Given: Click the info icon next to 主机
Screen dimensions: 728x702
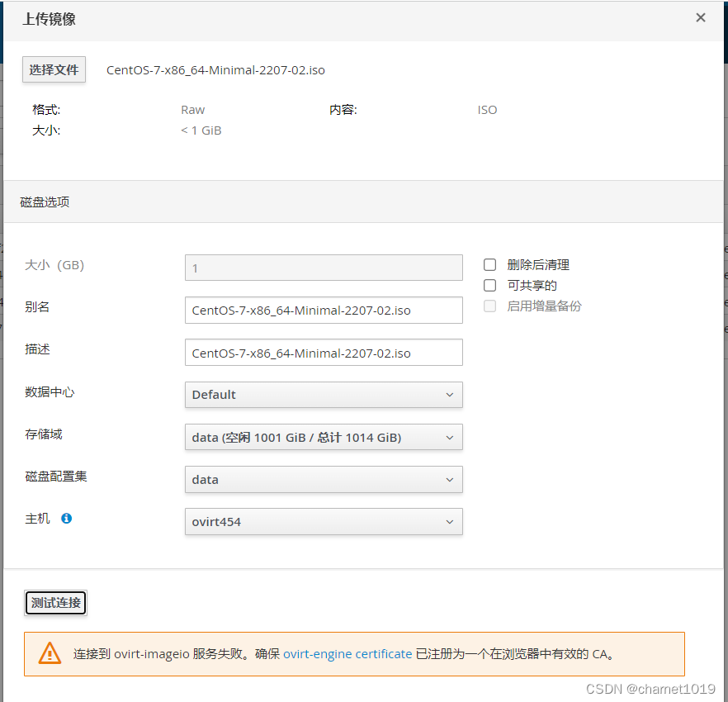Looking at the screenshot, I should (x=66, y=518).
